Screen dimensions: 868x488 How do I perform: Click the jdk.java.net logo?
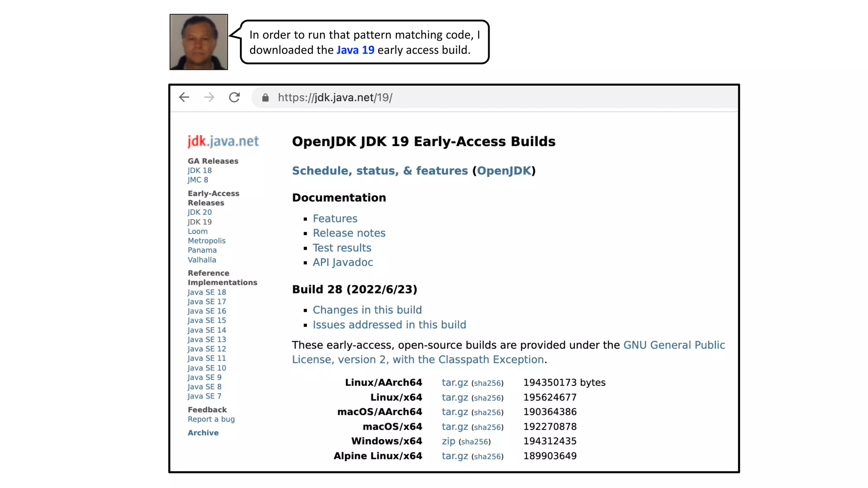pos(223,141)
